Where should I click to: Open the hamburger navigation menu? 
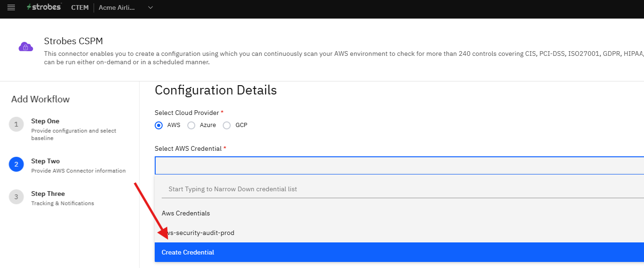pyautogui.click(x=11, y=7)
